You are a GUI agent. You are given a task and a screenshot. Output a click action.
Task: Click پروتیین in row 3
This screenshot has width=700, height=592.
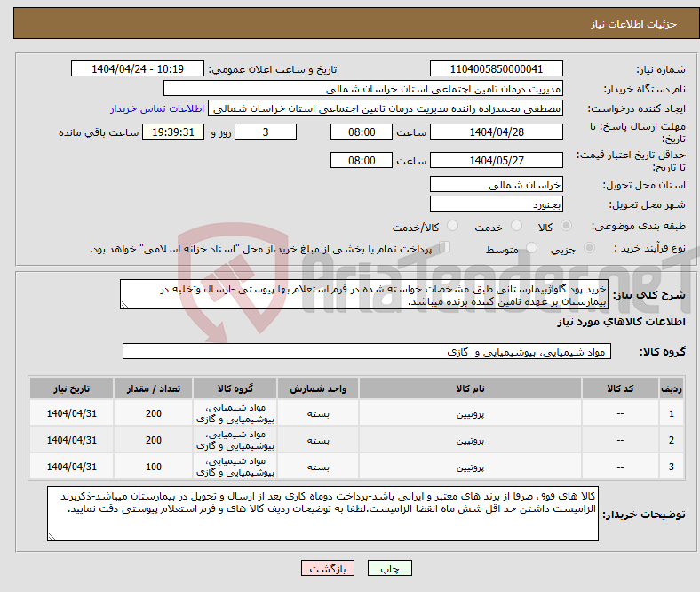[x=470, y=468]
